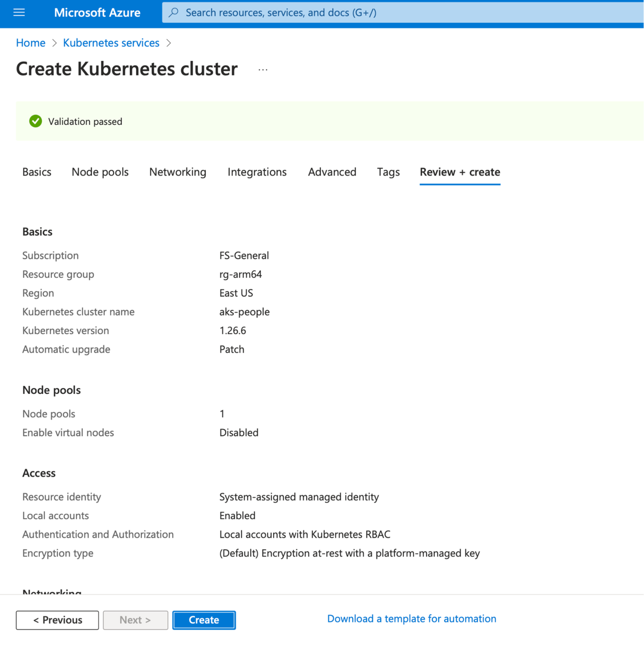The image size is (644, 650).
Task: Open the Node pools tab
Action: (100, 172)
